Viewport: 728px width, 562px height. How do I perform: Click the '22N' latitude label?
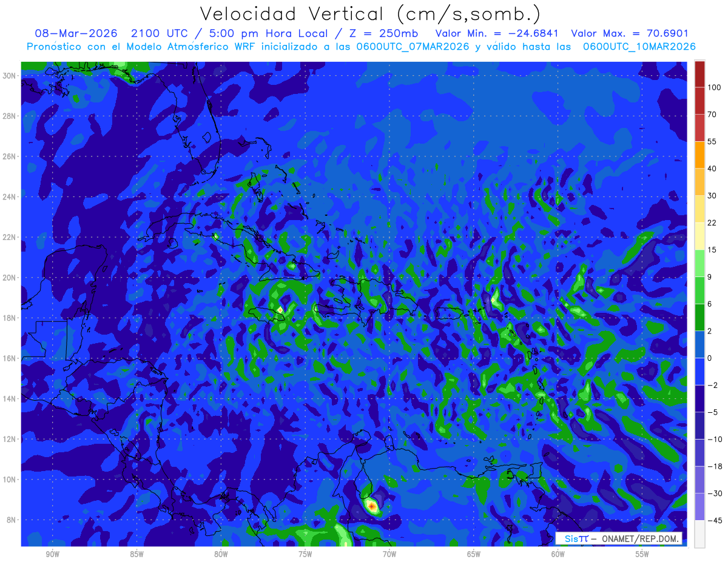(x=10, y=237)
